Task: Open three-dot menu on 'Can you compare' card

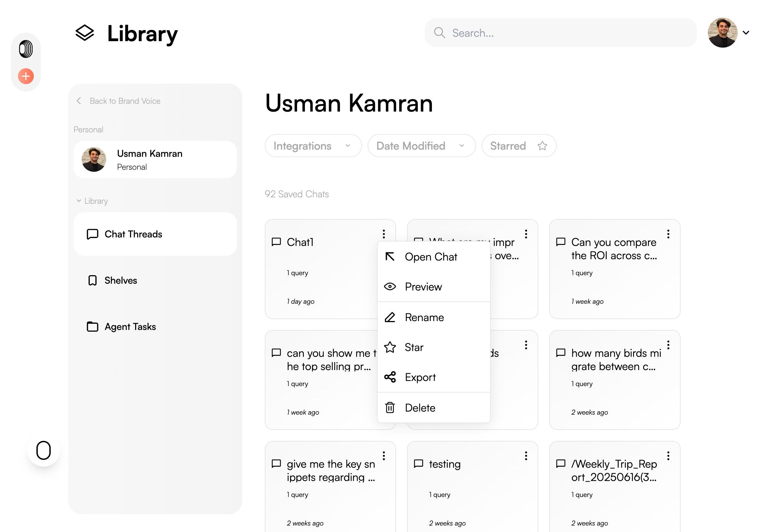Action: click(x=668, y=234)
